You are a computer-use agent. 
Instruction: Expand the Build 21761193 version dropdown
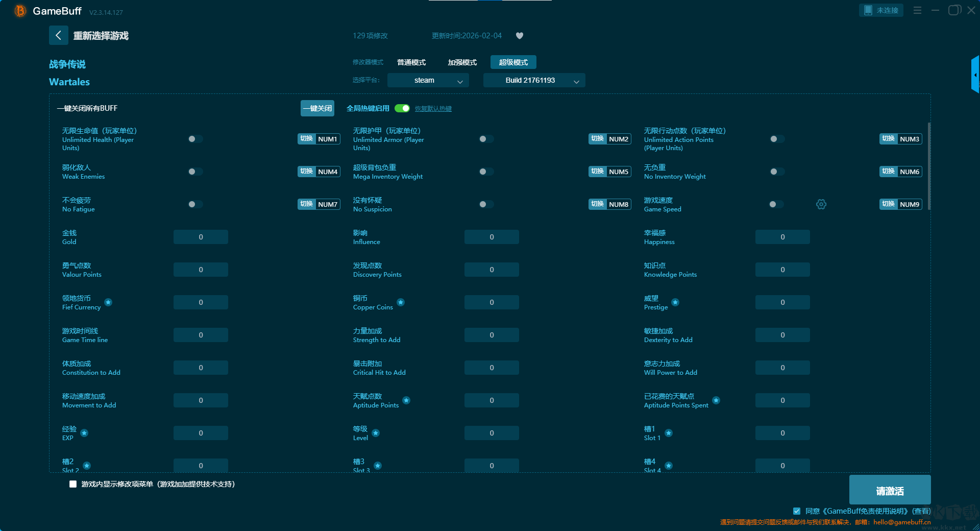[x=534, y=80]
